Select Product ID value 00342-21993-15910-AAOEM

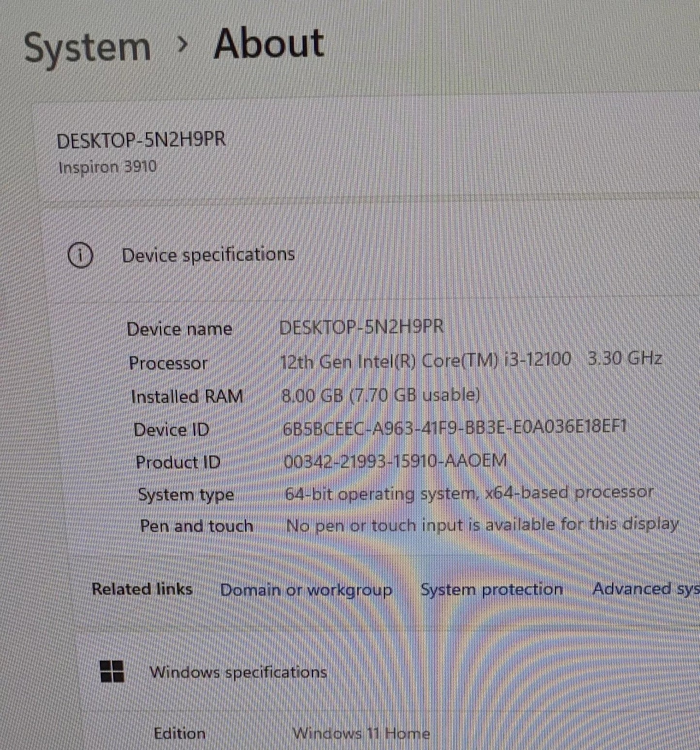pyautogui.click(x=395, y=460)
